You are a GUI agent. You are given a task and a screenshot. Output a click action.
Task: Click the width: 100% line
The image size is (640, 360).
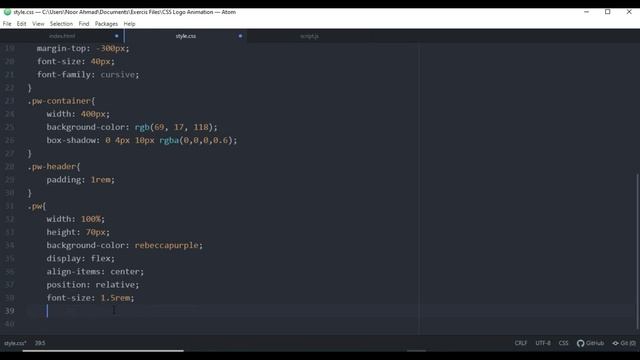76,219
